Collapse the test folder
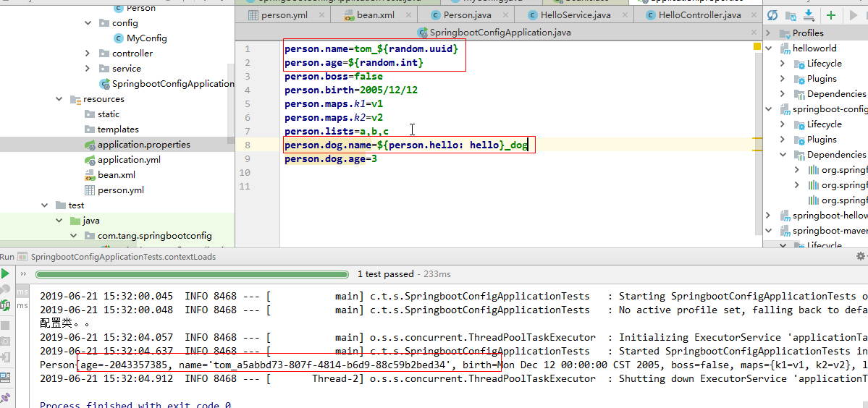This screenshot has height=408, width=868. [x=45, y=205]
